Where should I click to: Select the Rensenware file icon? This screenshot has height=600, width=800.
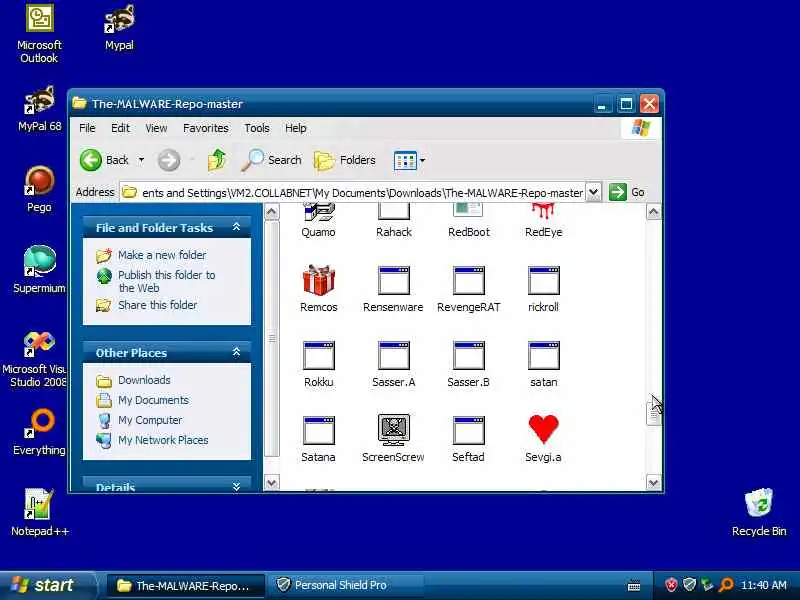click(x=393, y=280)
